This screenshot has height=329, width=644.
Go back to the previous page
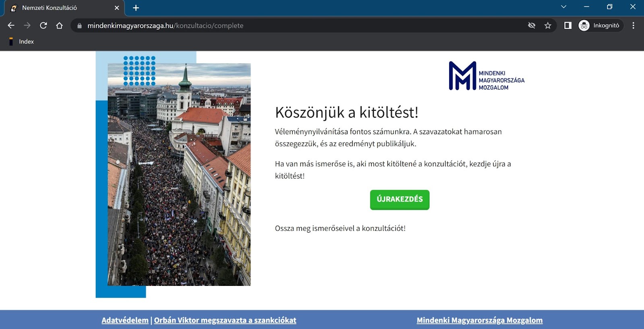pyautogui.click(x=11, y=25)
